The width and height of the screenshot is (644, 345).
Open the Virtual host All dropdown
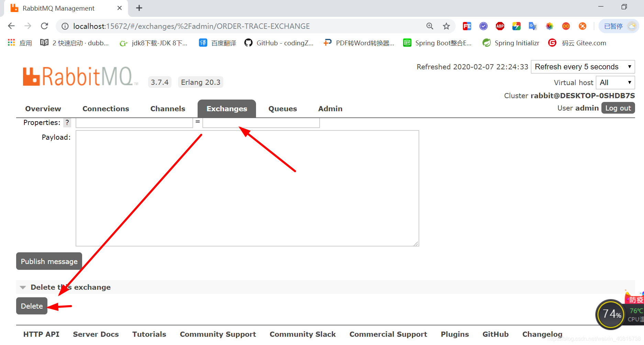[615, 82]
